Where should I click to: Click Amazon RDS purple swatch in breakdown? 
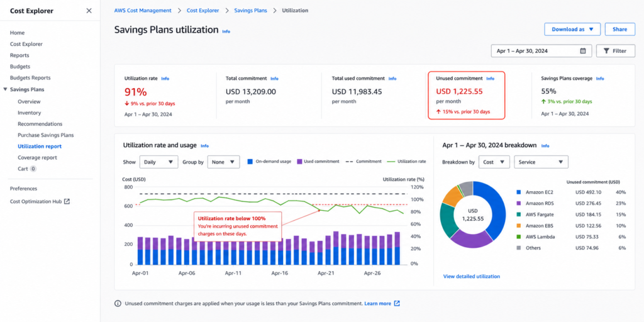(x=518, y=203)
